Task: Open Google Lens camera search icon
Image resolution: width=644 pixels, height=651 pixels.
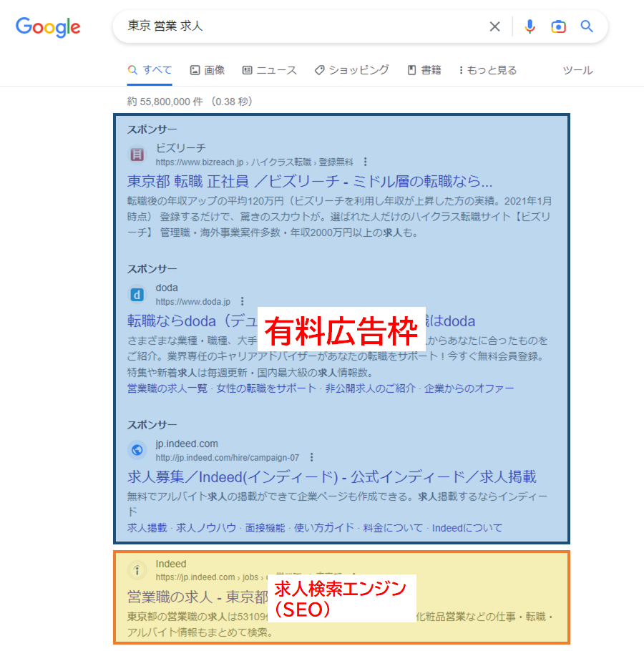Action: [558, 26]
